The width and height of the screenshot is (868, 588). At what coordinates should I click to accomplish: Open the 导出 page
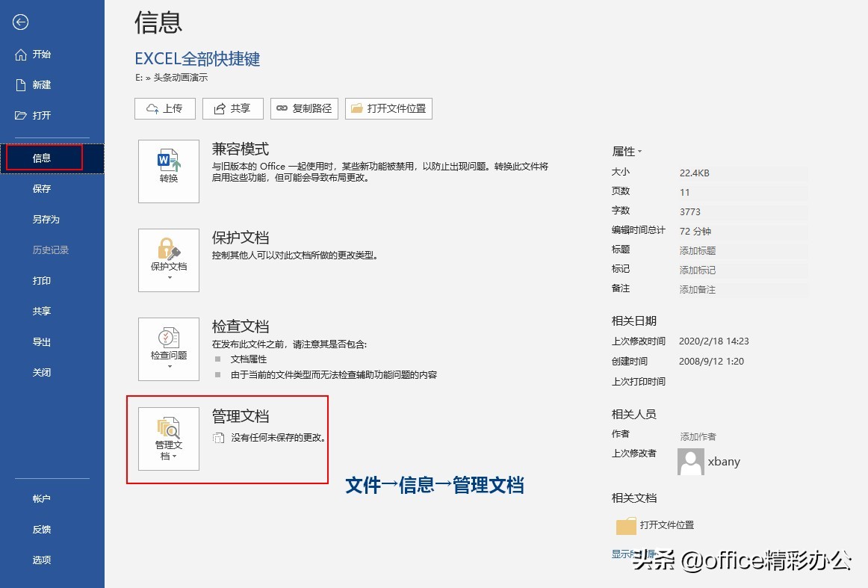[x=52, y=341]
